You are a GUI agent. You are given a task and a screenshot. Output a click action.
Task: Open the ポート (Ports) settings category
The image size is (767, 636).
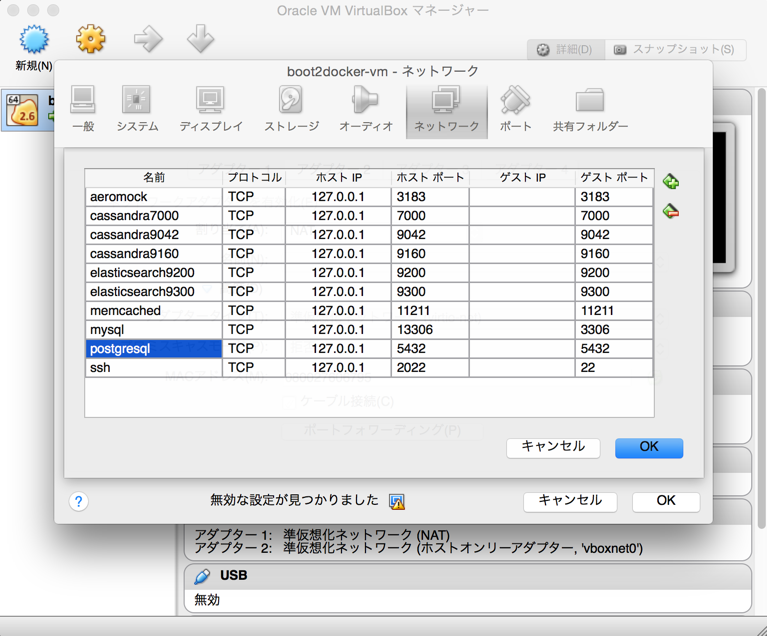[515, 109]
